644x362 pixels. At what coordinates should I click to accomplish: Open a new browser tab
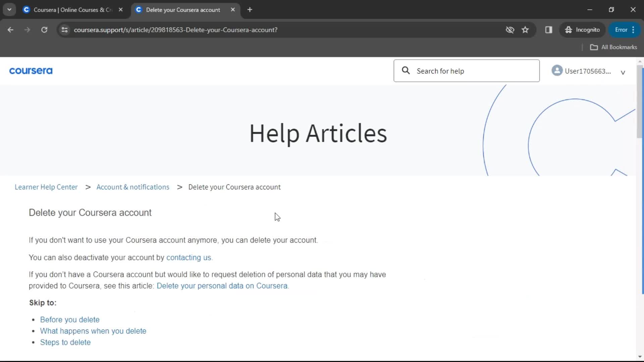(x=250, y=10)
